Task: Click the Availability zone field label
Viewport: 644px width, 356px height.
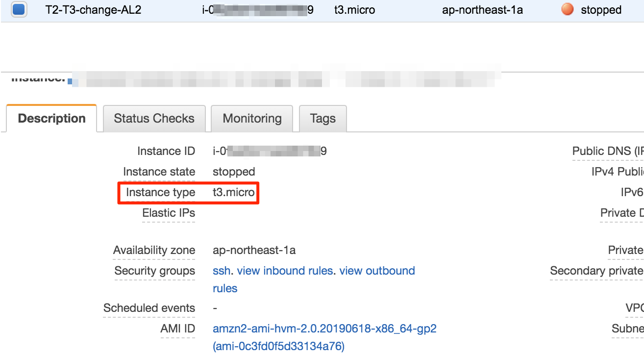Action: pyautogui.click(x=154, y=250)
